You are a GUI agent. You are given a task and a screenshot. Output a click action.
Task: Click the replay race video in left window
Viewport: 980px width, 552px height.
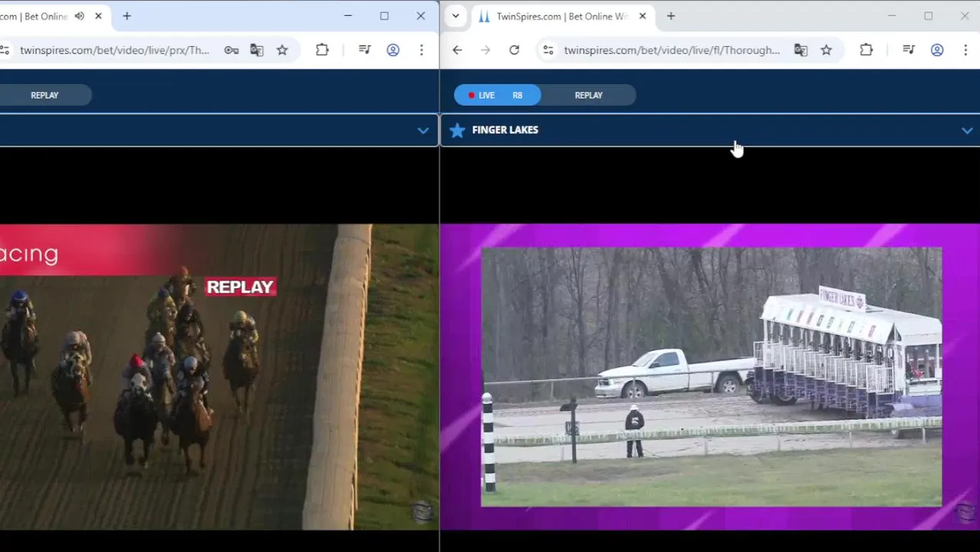click(x=219, y=376)
